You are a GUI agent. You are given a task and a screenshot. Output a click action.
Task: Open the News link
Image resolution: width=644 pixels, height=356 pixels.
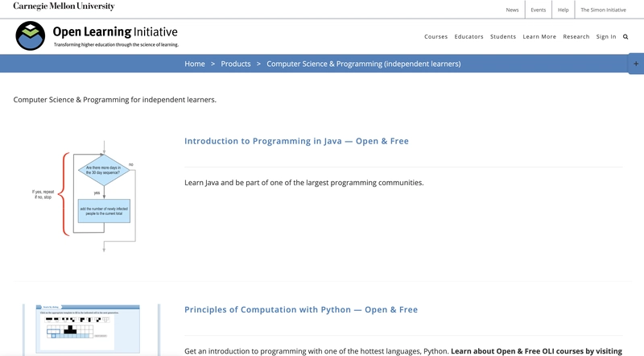pos(512,10)
